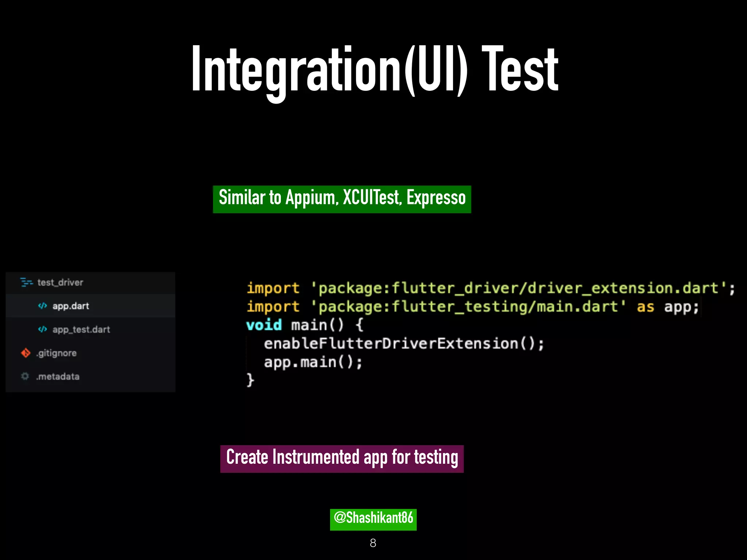Click the .metadata gear icon
747x560 pixels.
tap(25, 376)
